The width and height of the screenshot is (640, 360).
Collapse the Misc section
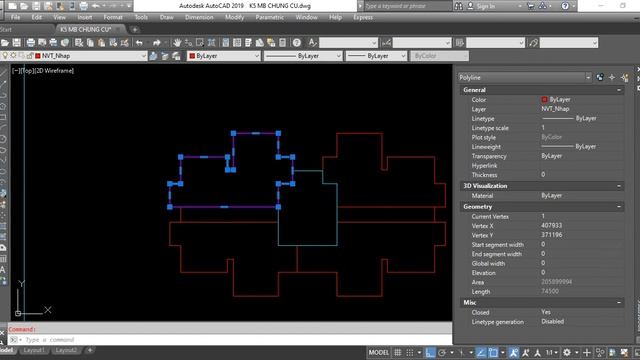click(x=619, y=302)
